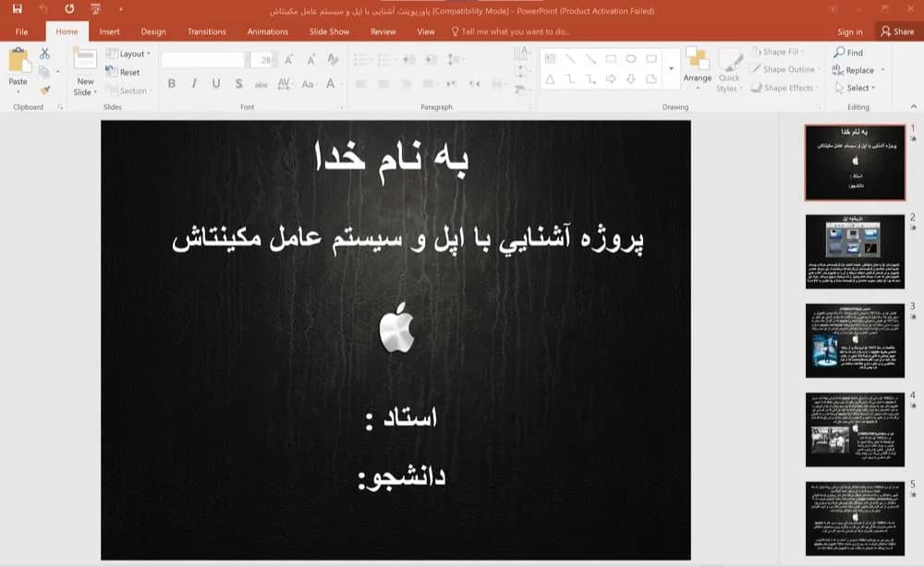The height and width of the screenshot is (567, 924).
Task: Increase font size with the larger A icon
Action: tap(288, 59)
